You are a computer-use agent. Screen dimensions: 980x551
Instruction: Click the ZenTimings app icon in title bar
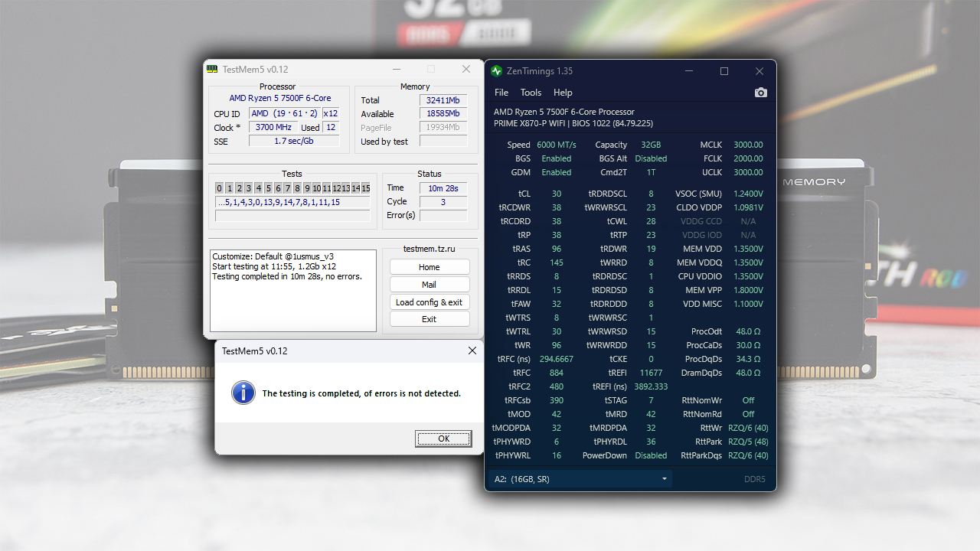pyautogui.click(x=497, y=71)
